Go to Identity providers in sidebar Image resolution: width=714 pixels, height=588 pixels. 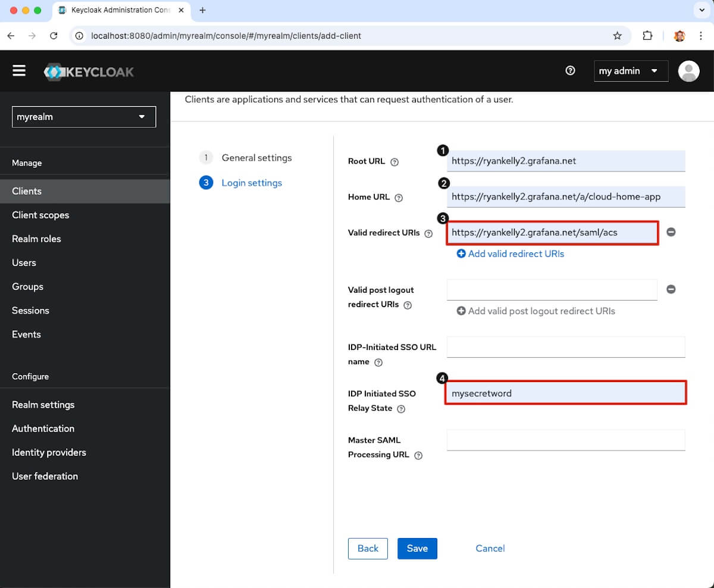[x=49, y=452]
